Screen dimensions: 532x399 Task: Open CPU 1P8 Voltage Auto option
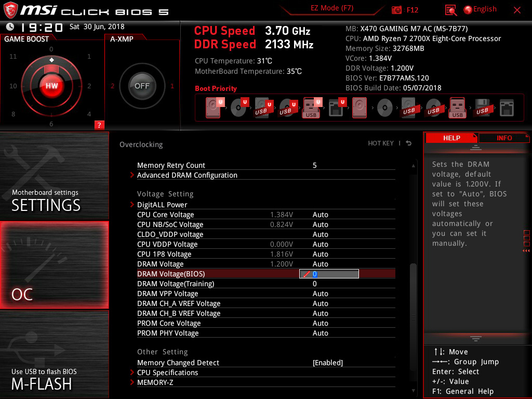[320, 254]
